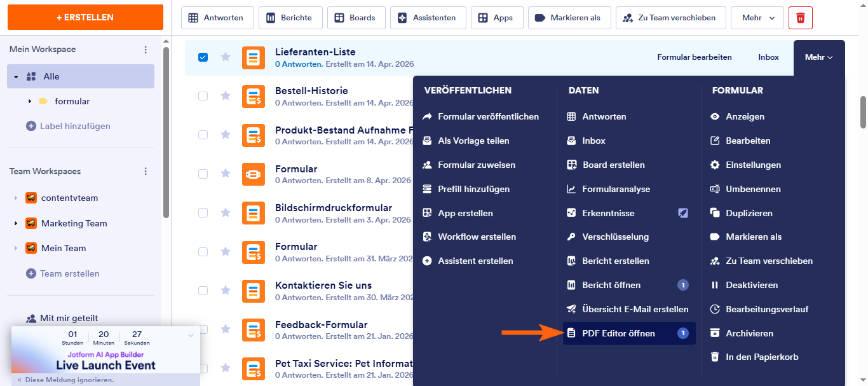Select Assistent erstellen
The image size is (868, 386).
(x=468, y=261)
